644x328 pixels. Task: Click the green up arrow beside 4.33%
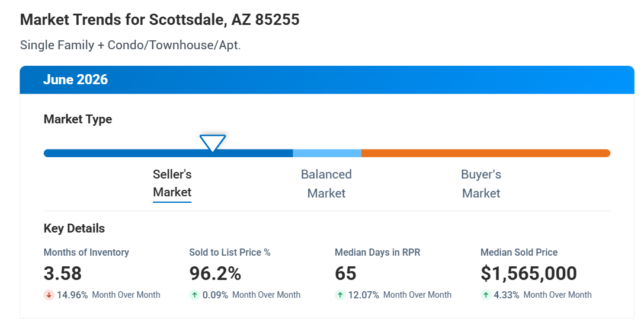[x=486, y=295]
